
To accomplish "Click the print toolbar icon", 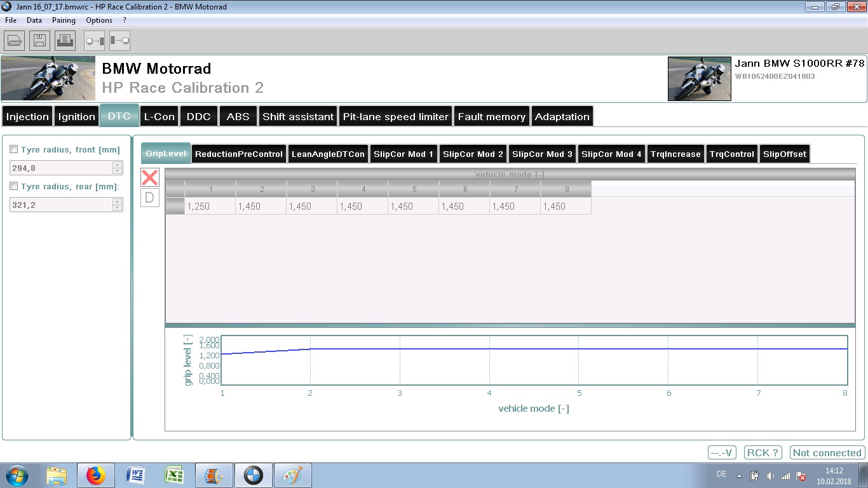I will click(65, 41).
